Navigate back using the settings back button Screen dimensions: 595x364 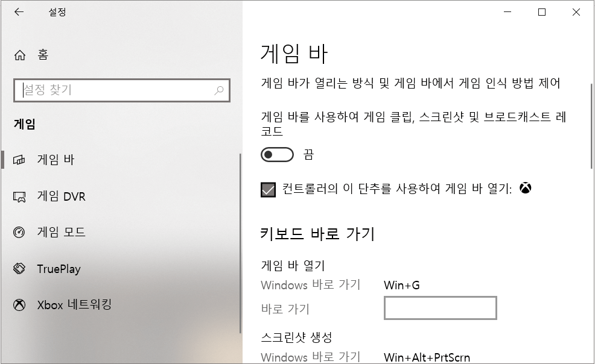click(19, 11)
